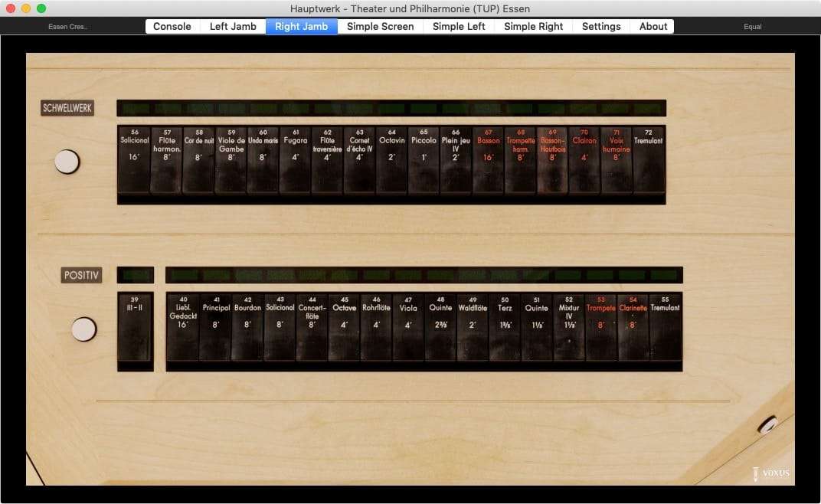This screenshot has height=504, width=821.
Task: Open the Left Jamb tab
Action: tap(233, 26)
